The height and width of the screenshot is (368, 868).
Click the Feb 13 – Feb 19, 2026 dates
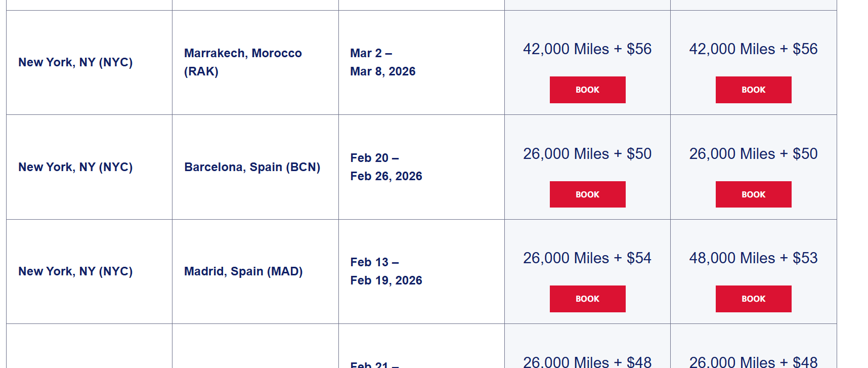click(x=386, y=271)
